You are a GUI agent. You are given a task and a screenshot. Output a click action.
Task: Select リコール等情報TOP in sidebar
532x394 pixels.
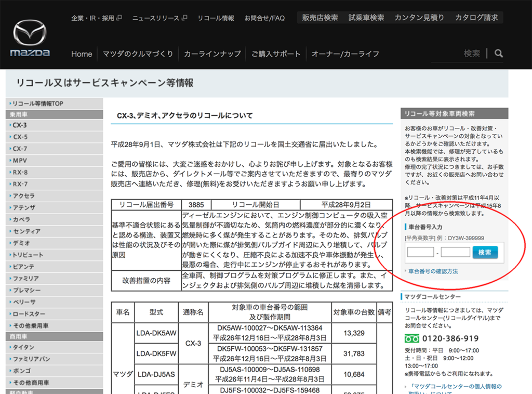[54, 103]
